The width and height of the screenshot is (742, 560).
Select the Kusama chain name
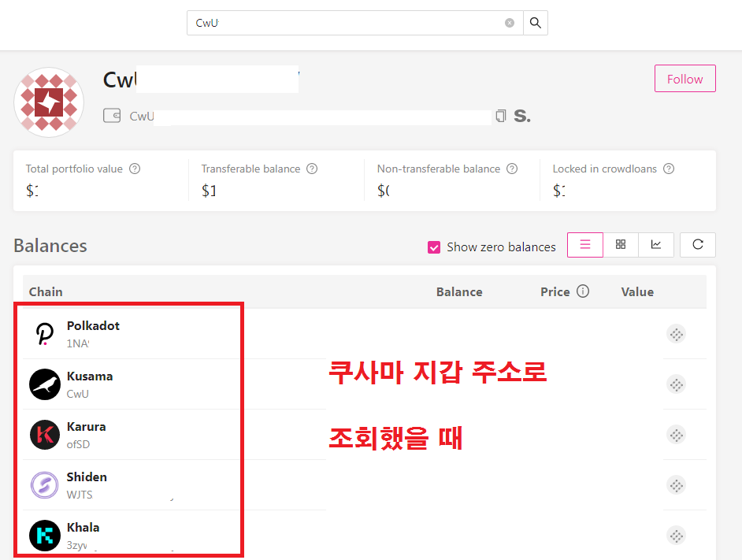[90, 376]
